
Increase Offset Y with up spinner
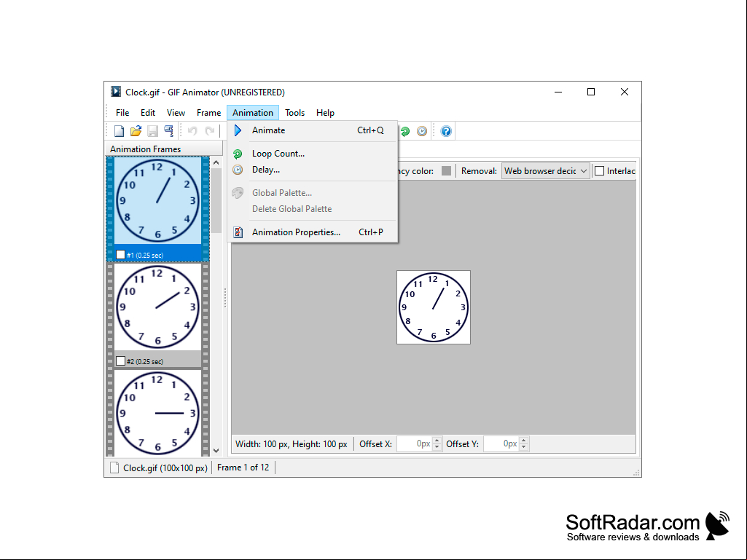tap(523, 441)
